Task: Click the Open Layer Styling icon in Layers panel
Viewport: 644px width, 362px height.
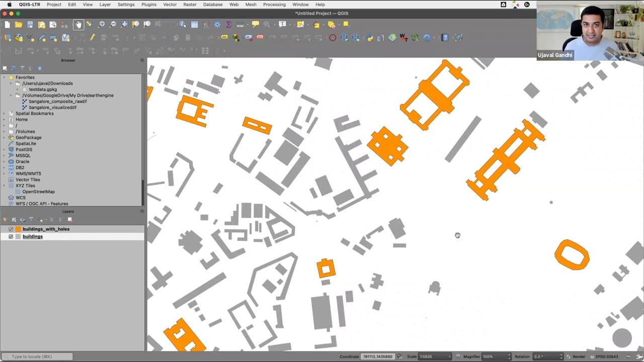Action: click(x=5, y=219)
